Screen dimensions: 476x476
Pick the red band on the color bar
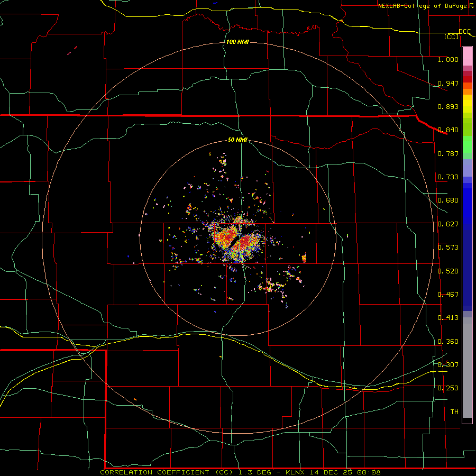click(x=467, y=79)
